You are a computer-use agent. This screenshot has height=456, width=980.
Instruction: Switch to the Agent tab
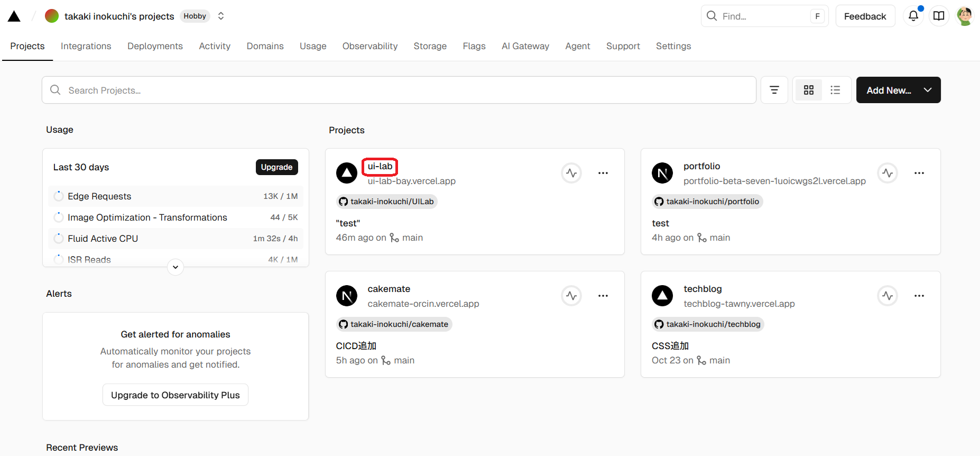click(578, 46)
